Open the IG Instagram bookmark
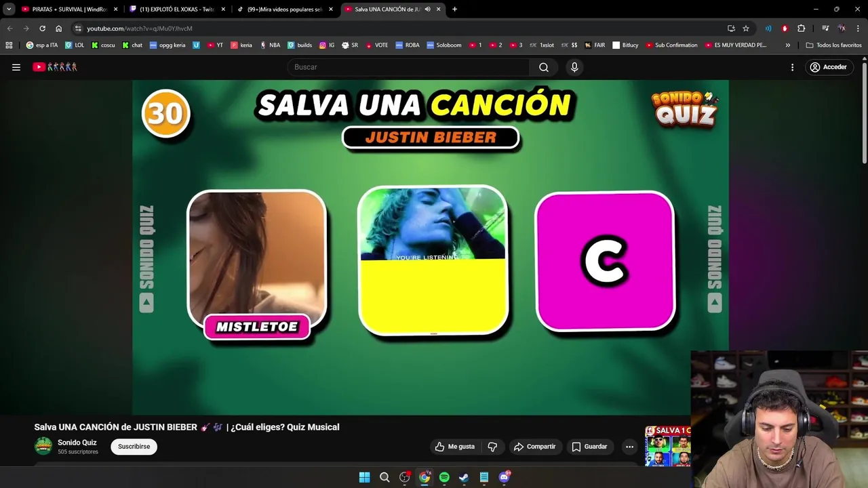The image size is (868, 488). [x=327, y=45]
